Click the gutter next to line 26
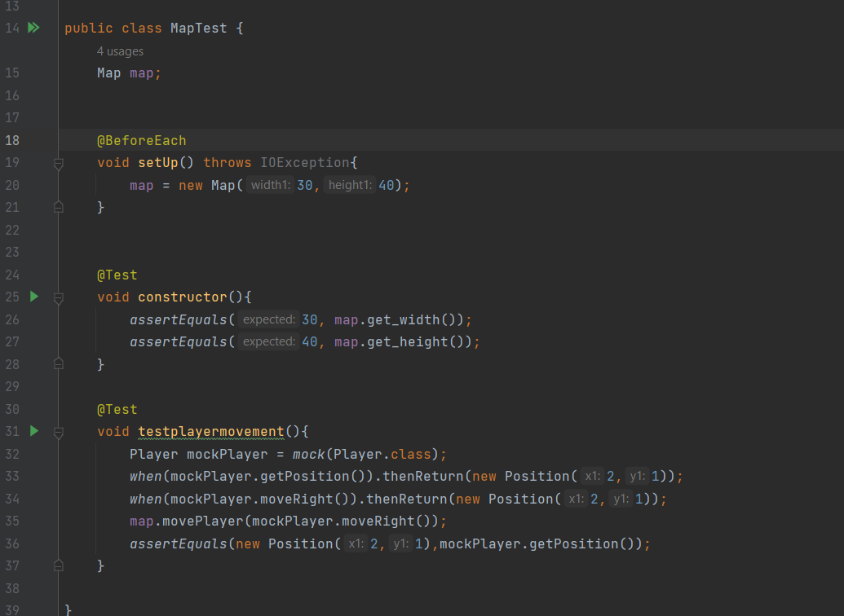844x616 pixels. pyautogui.click(x=45, y=319)
